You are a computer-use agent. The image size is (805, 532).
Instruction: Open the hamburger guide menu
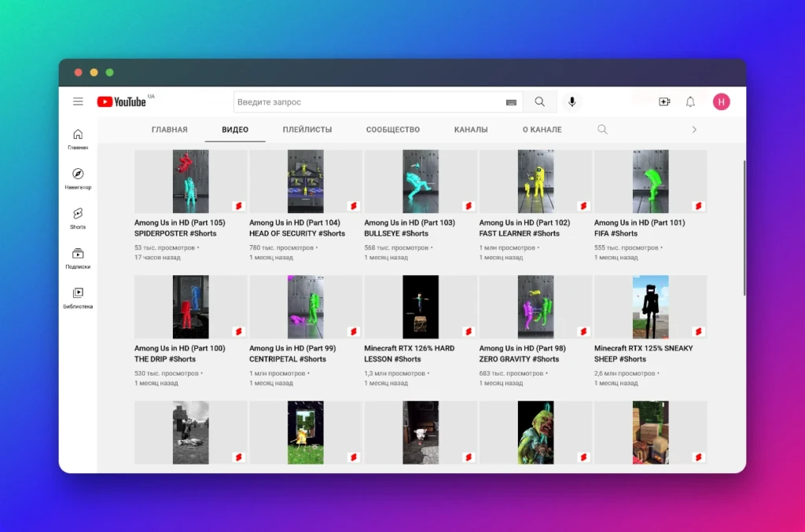pos(78,101)
